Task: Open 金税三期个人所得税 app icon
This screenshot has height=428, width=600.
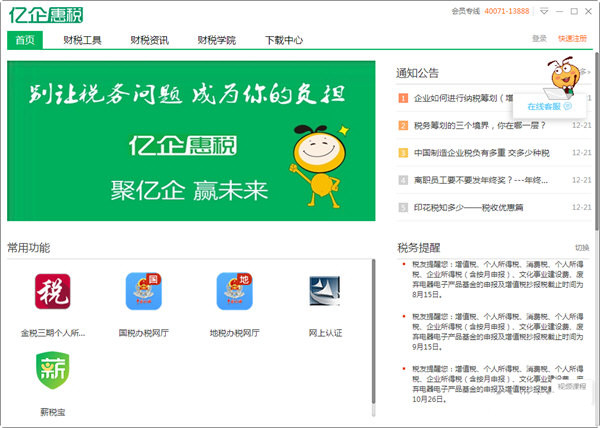Action: pos(52,291)
